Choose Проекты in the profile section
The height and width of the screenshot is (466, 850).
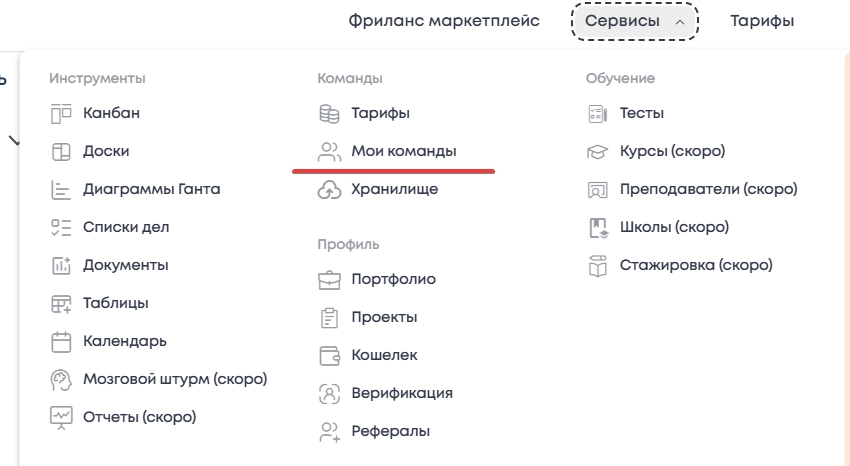[384, 317]
